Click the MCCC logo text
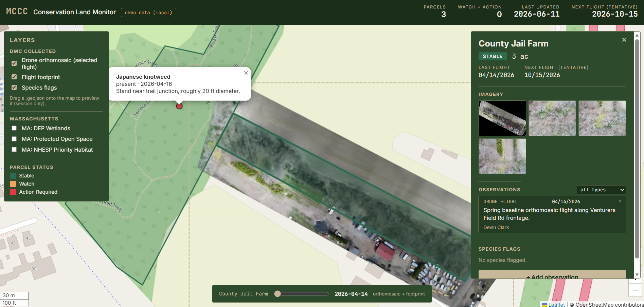The width and height of the screenshot is (644, 307). pyautogui.click(x=17, y=12)
